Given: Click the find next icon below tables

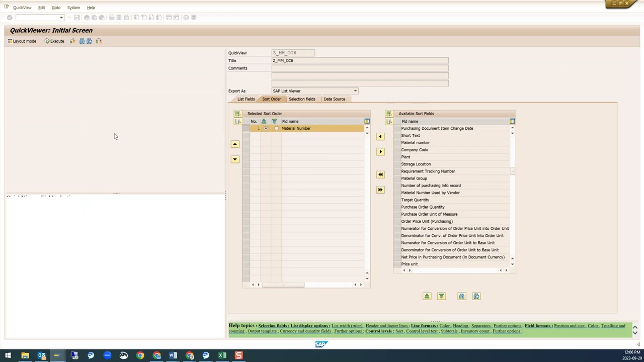Looking at the screenshot, I should [476, 296].
